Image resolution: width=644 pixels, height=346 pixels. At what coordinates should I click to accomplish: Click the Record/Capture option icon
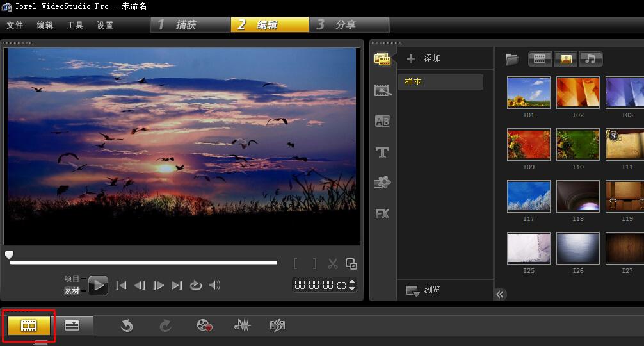coord(204,325)
